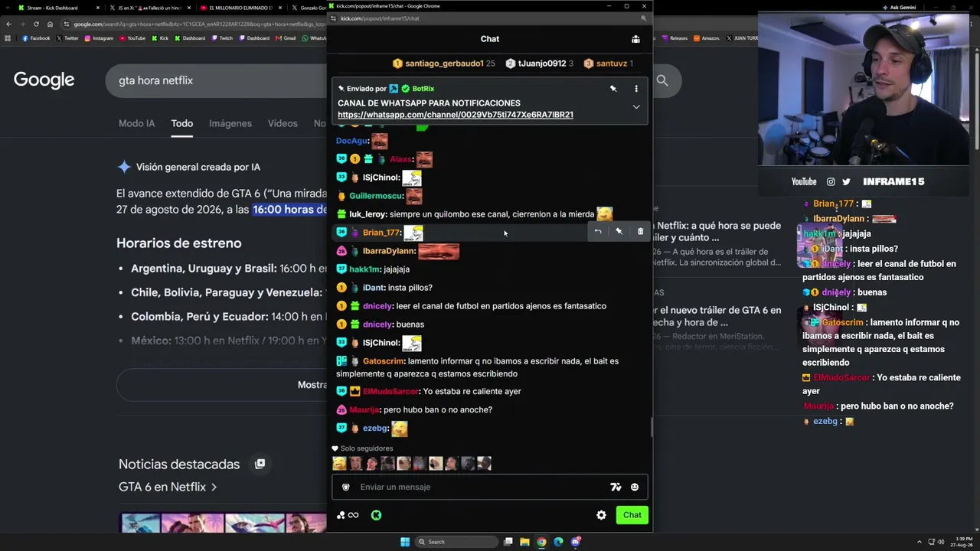Zoom icon in Kick popout address bar
The image size is (980, 551).
[643, 18]
